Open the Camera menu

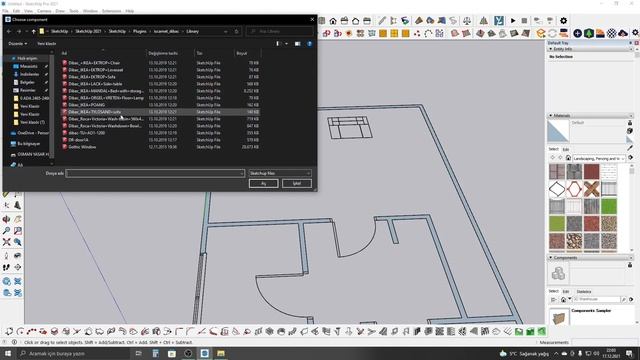tap(44, 11)
